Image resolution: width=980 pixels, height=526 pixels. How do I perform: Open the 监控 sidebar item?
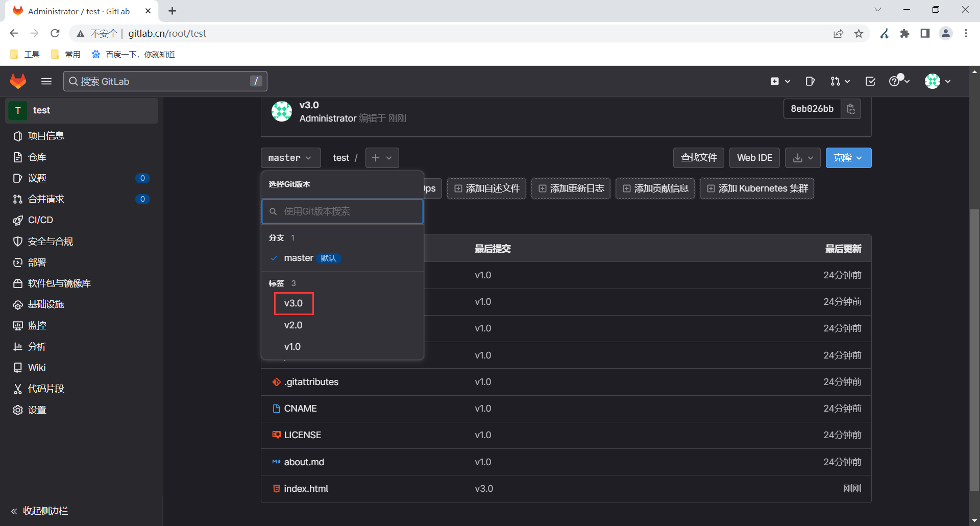click(x=82, y=325)
